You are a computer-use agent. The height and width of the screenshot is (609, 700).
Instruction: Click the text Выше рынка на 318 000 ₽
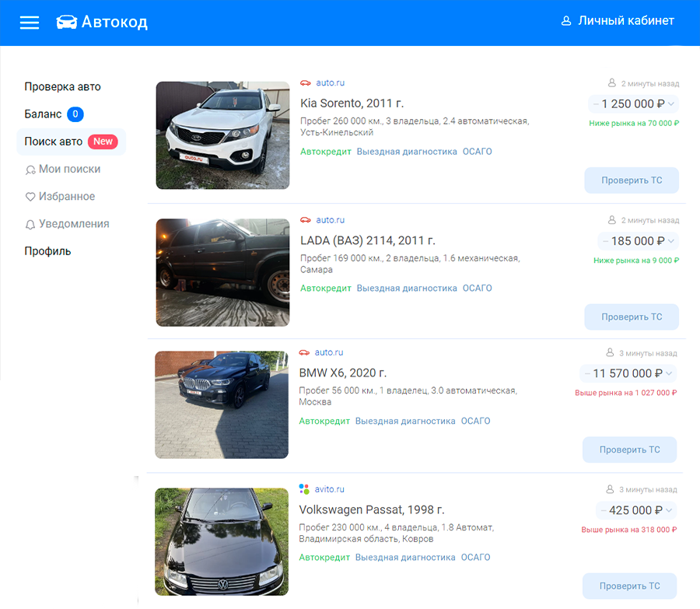click(x=629, y=530)
